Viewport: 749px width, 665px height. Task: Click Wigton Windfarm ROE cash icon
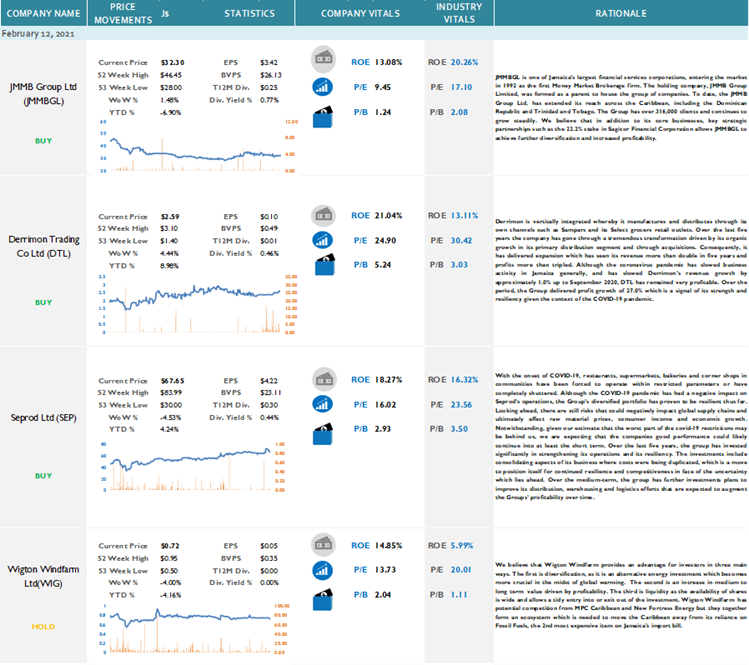point(323,544)
